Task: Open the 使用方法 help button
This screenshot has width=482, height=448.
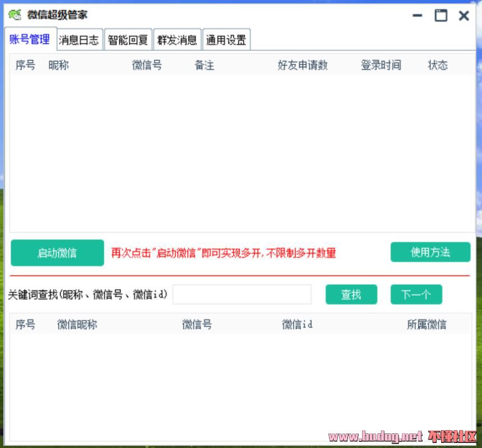Action: tap(430, 252)
